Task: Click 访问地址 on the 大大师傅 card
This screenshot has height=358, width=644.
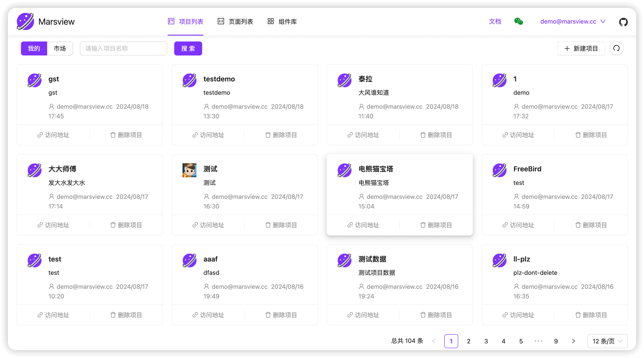Action: pyautogui.click(x=53, y=225)
